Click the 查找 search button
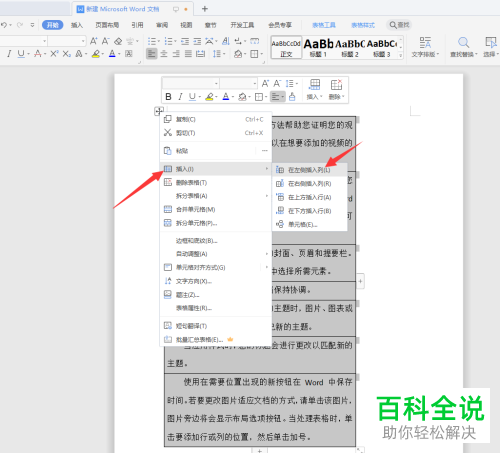The width and height of the screenshot is (500, 453). (399, 25)
